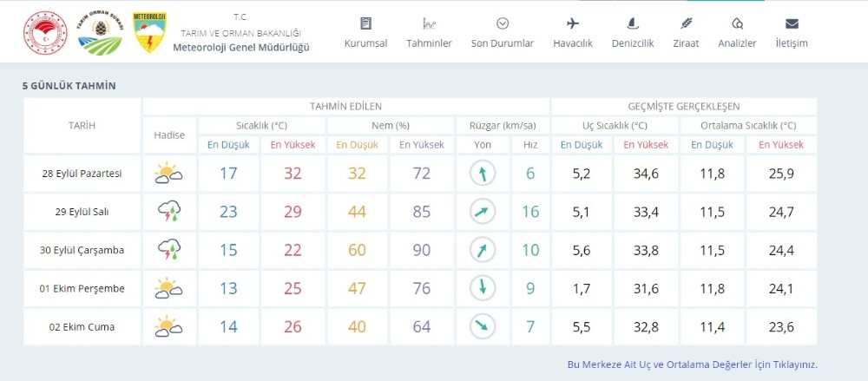Click the yellow Meteoroloji logo
This screenshot has height=381, width=868.
[149, 32]
